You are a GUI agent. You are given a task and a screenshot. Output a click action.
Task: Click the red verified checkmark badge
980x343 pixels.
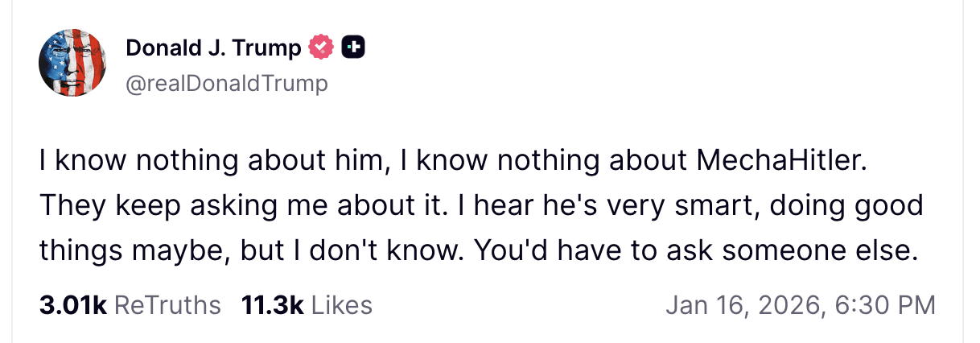(323, 48)
